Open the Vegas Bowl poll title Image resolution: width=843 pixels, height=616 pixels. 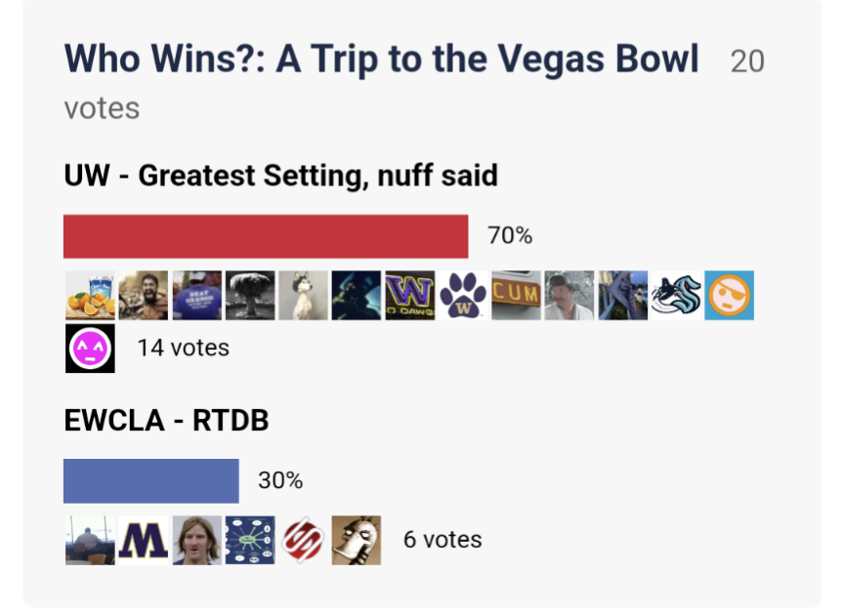point(381,61)
